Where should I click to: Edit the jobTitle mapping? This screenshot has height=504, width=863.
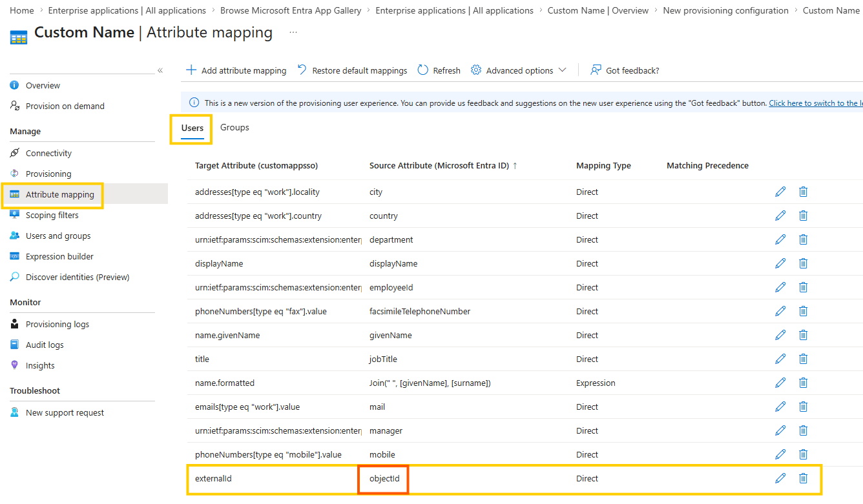780,359
